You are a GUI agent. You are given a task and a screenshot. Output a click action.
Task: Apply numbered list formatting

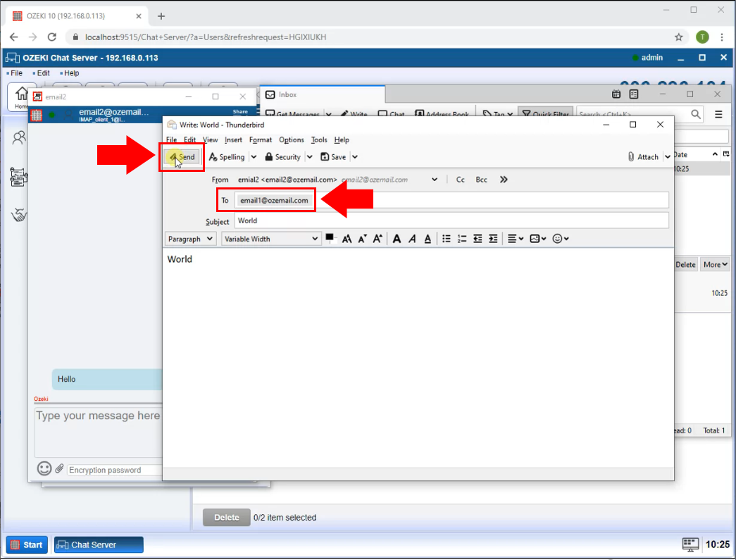pyautogui.click(x=462, y=239)
